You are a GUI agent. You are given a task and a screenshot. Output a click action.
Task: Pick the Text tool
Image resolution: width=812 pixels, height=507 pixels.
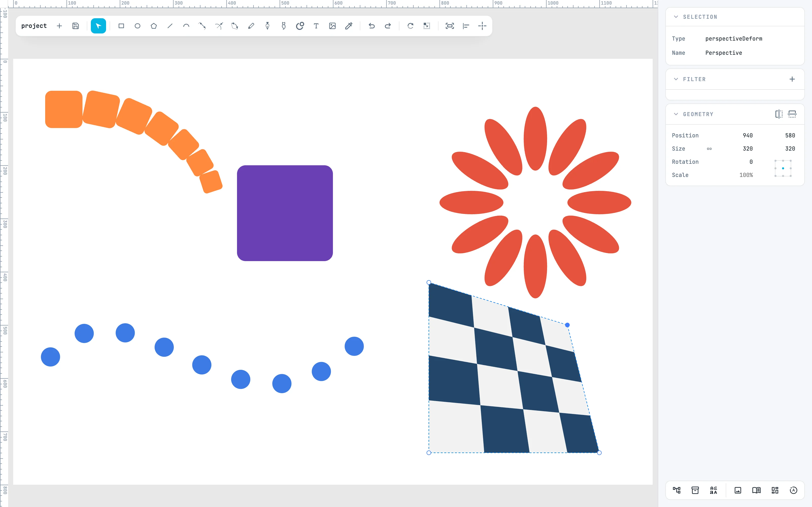(316, 26)
